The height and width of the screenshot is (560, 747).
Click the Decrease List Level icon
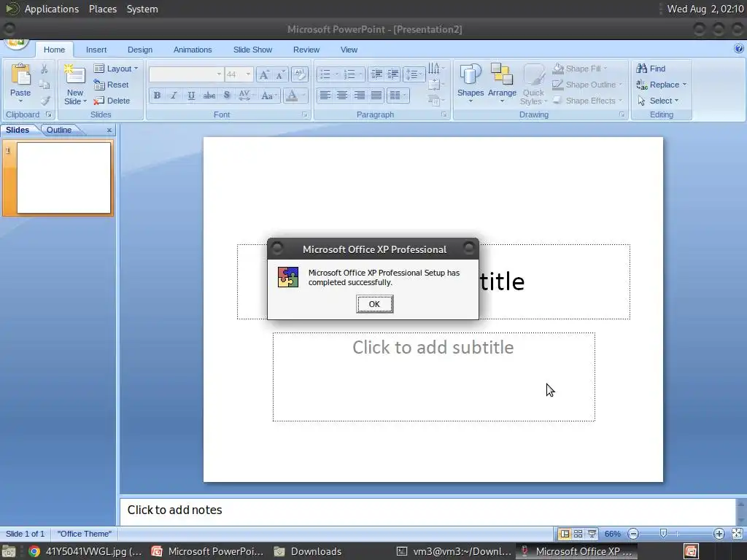(376, 74)
